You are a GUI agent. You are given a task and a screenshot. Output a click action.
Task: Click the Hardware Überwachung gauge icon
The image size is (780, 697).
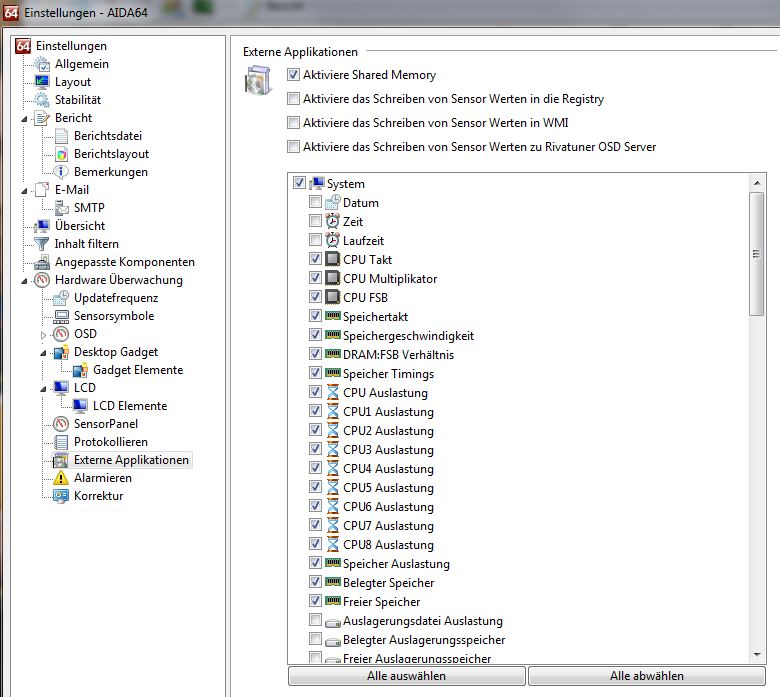42,280
